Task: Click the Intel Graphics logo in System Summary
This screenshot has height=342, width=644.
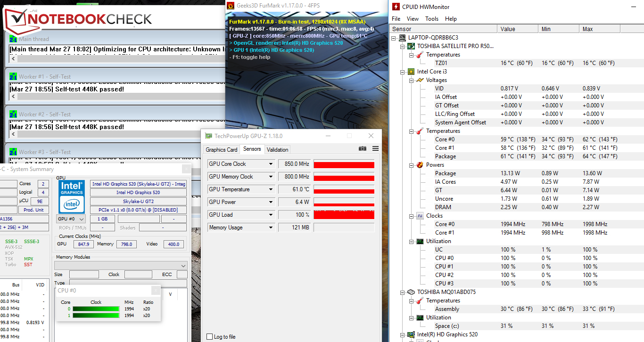Action: [72, 196]
